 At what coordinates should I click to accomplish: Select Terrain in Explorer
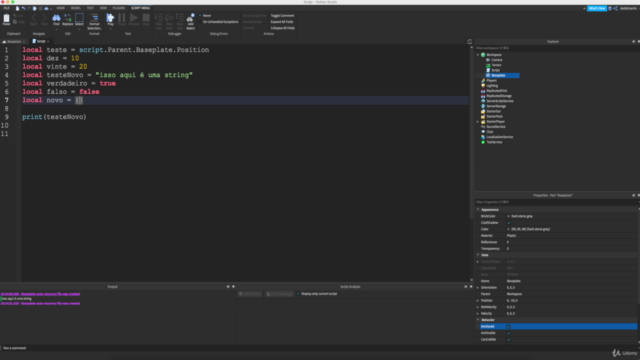click(496, 65)
